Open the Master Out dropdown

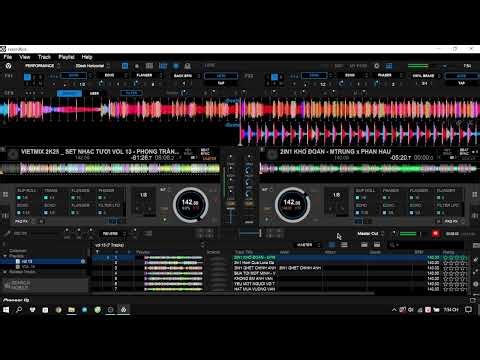click(370, 234)
